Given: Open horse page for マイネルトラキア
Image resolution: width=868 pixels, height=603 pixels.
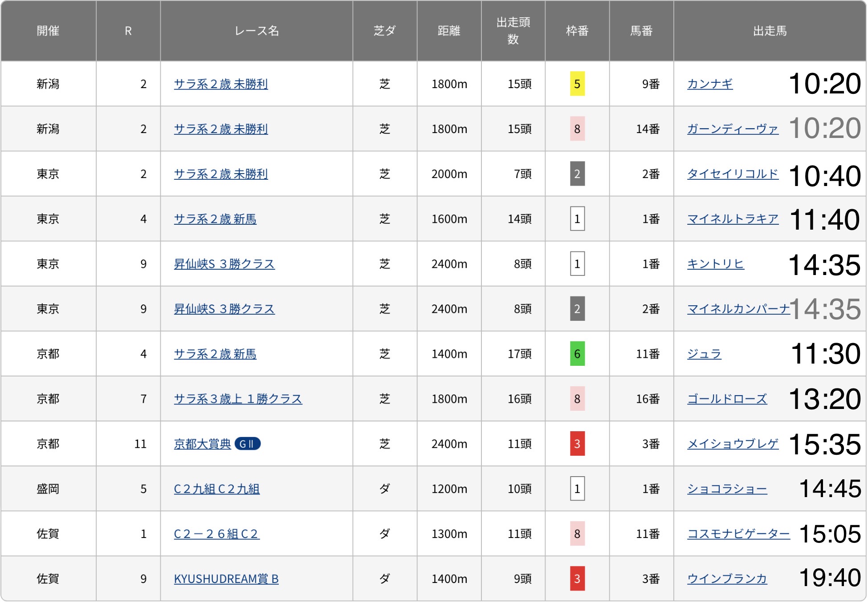Looking at the screenshot, I should tap(732, 219).
